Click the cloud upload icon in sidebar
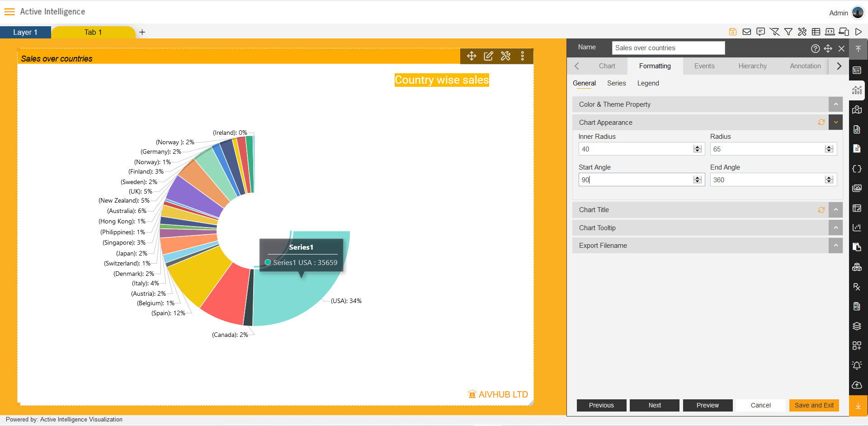The height and width of the screenshot is (426, 868). [857, 385]
